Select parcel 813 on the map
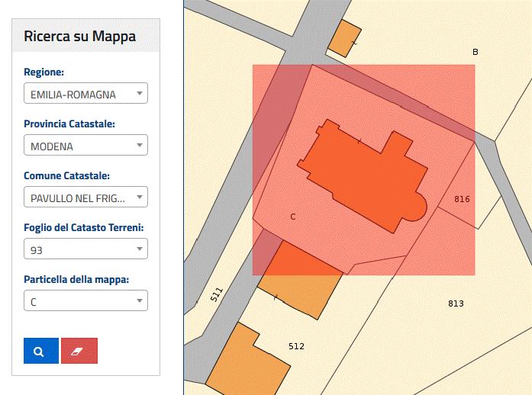Screen dimensions: 532x395 click(x=456, y=303)
